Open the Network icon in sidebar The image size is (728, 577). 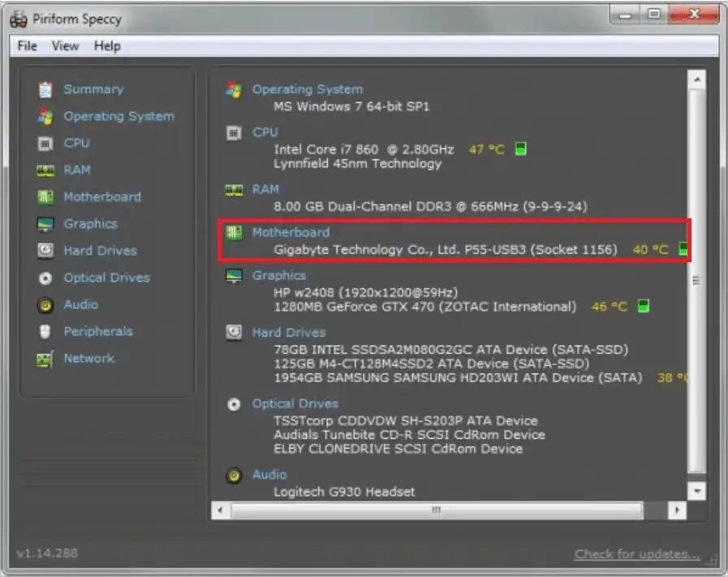(x=45, y=359)
